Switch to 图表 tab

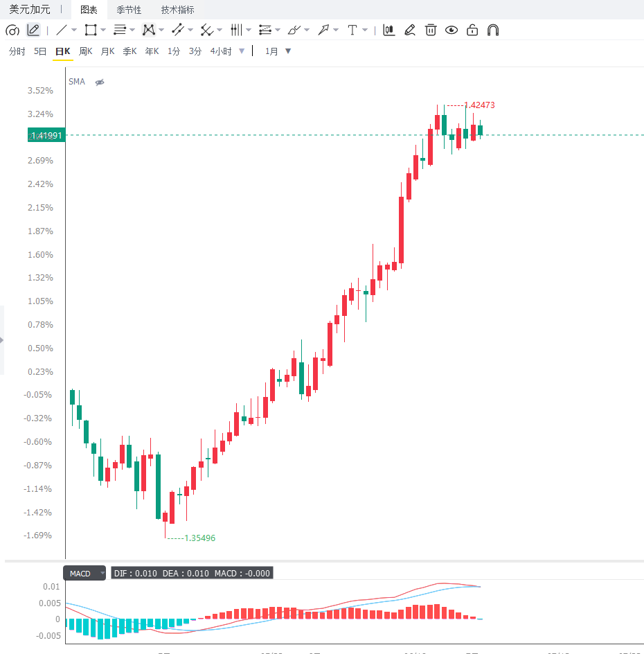[x=89, y=10]
